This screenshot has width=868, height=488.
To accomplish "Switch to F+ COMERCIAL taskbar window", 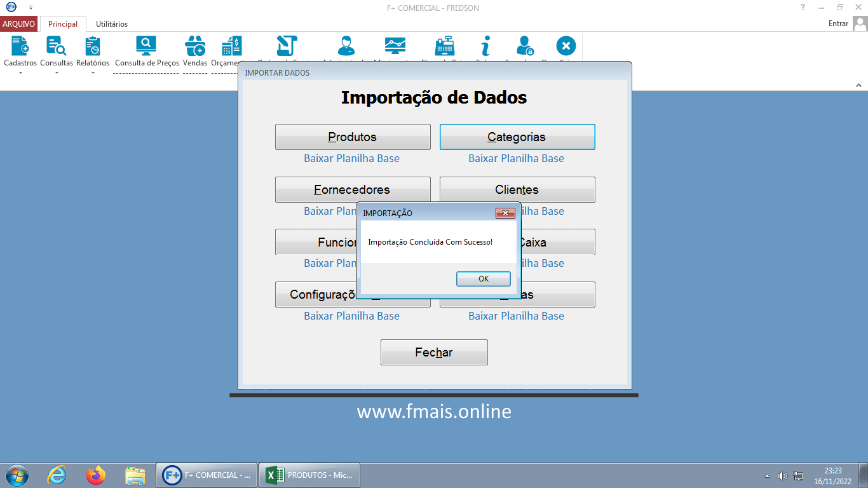I will click(207, 475).
